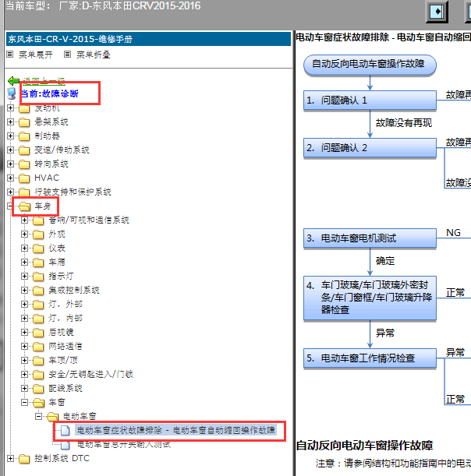The width and height of the screenshot is (471, 476).
Task: Click the folder icon of 变速/传动系统
Action: (24, 150)
